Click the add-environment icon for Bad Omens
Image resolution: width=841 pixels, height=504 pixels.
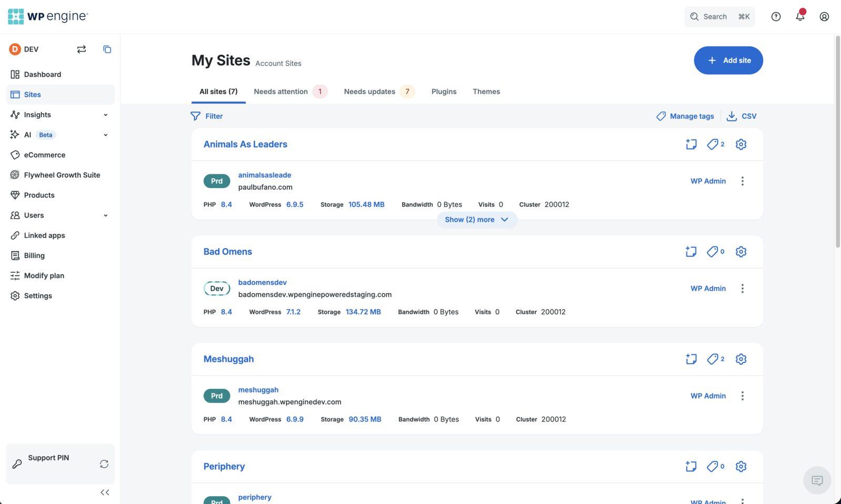click(x=691, y=252)
